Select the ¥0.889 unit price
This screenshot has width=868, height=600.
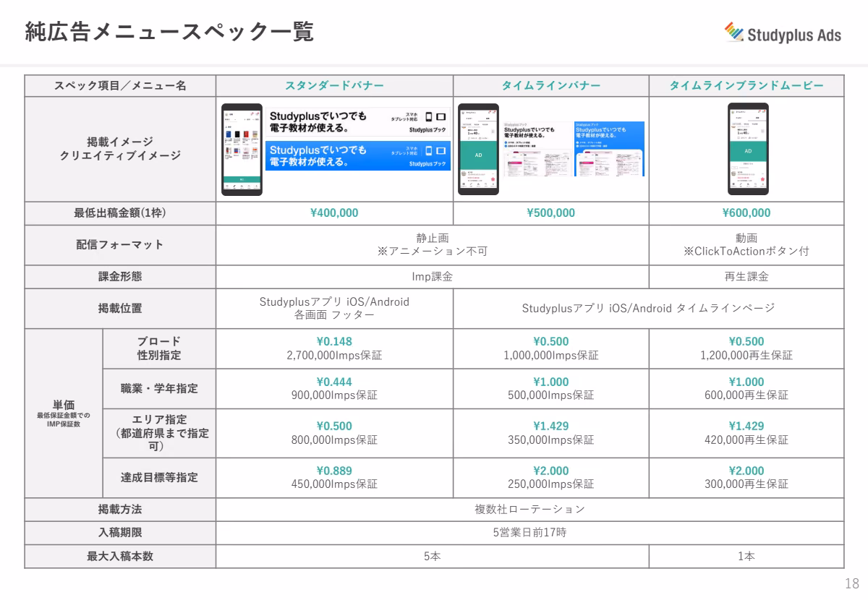coord(334,471)
